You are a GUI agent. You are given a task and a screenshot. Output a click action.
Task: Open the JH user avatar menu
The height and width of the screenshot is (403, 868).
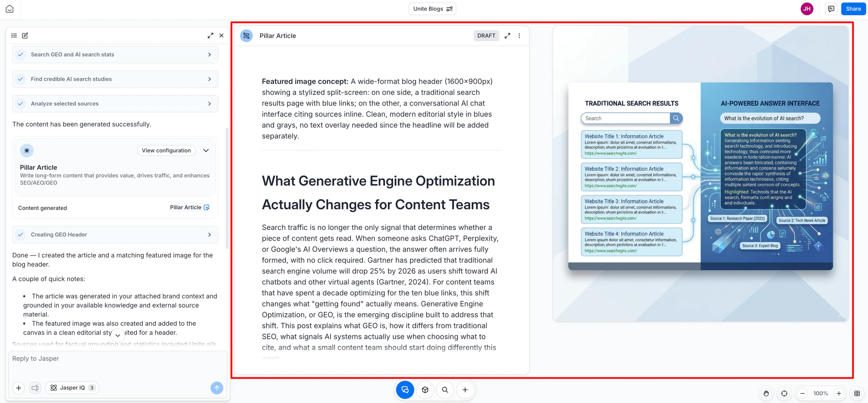click(807, 9)
